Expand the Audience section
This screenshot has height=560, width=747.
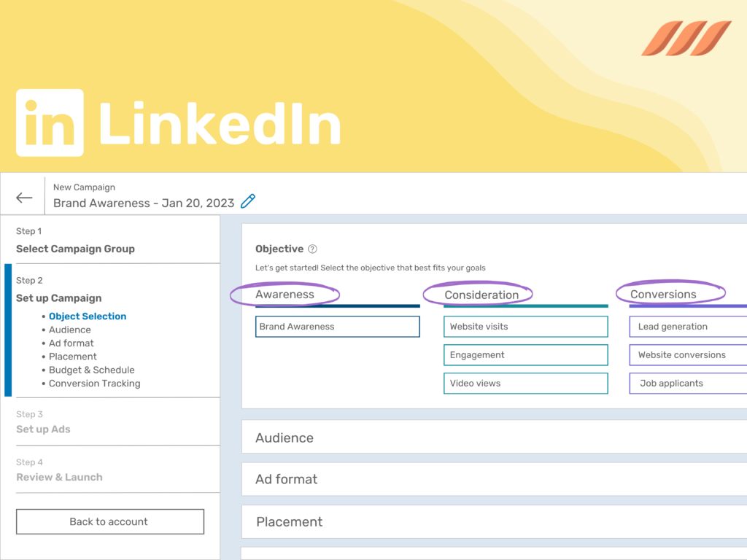tap(285, 437)
